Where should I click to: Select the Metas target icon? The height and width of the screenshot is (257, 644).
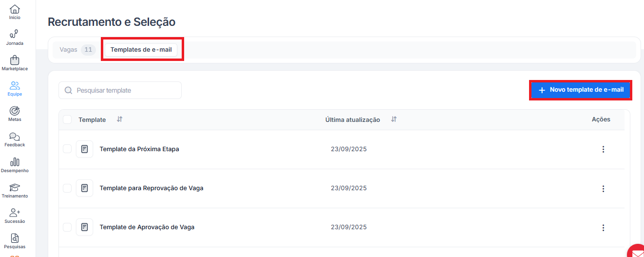(x=15, y=111)
